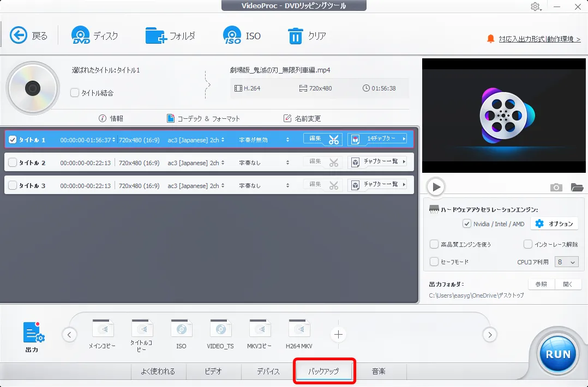Click scissors edit icon for タイトル 2
588x387 pixels.
[x=333, y=162]
